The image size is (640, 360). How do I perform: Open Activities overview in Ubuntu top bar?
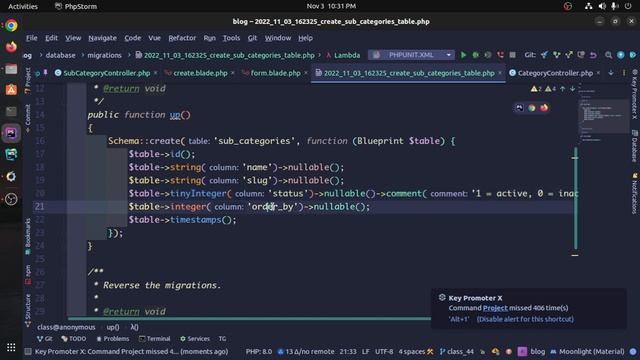point(23,6)
